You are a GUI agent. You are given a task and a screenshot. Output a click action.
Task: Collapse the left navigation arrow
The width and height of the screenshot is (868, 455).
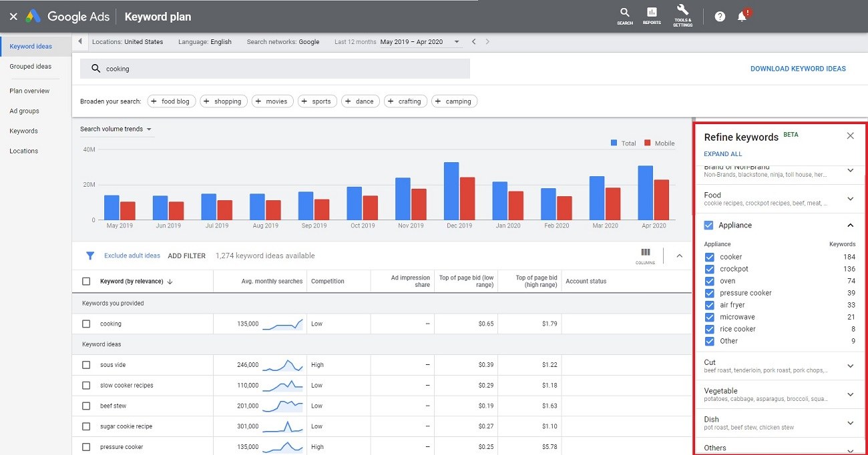(80, 41)
